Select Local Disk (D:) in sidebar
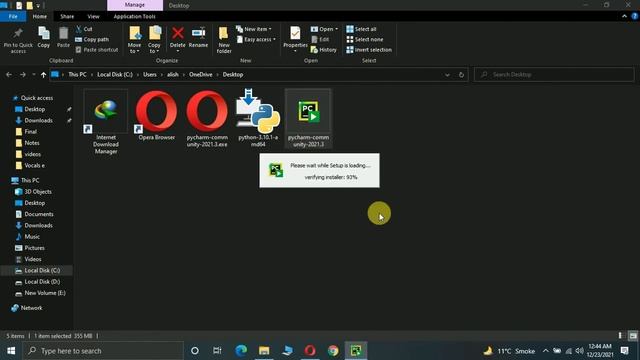 coord(42,282)
